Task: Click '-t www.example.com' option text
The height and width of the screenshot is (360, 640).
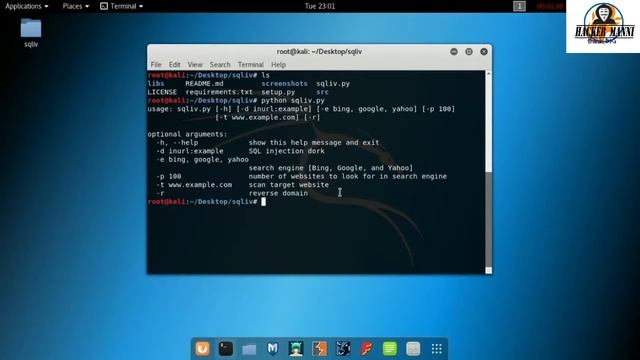Action: (x=194, y=184)
